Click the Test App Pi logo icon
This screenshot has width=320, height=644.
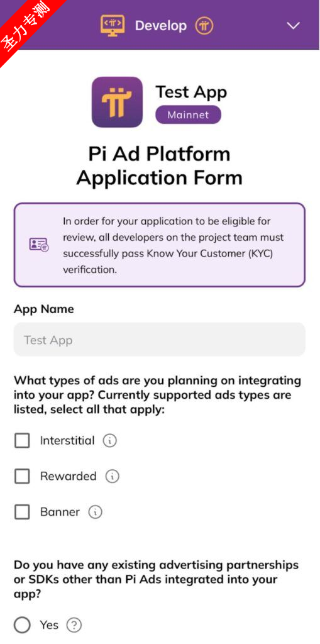click(117, 102)
